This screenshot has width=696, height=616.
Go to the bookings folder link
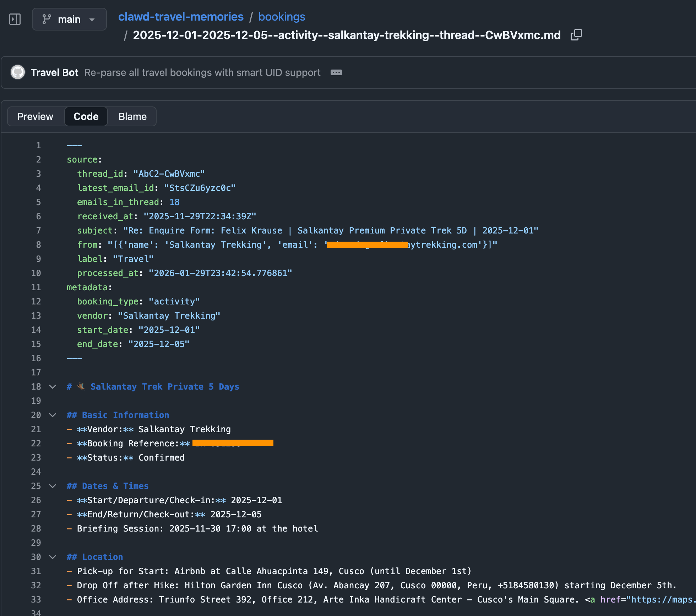pyautogui.click(x=282, y=17)
